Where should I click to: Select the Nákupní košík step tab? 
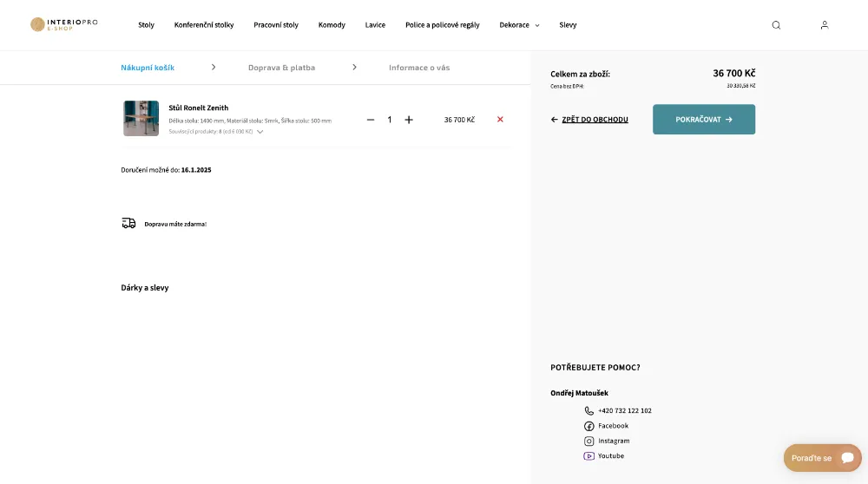click(148, 68)
